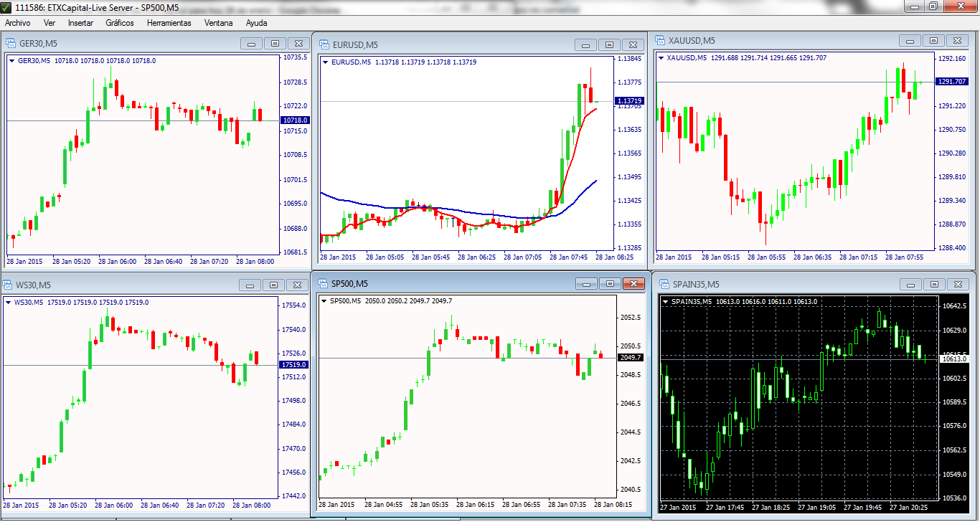Click the application icon in main title bar

pyautogui.click(x=6, y=6)
